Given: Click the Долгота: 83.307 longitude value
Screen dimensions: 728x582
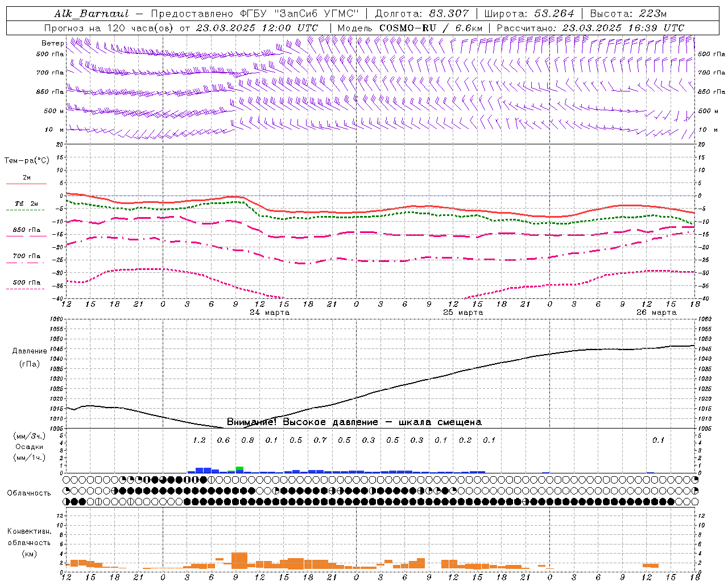Looking at the screenshot, I should [x=422, y=14].
